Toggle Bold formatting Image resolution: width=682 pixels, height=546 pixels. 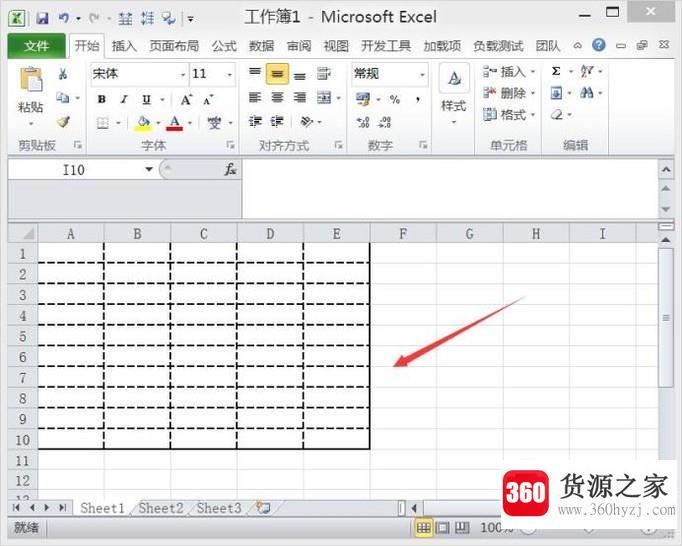click(x=102, y=99)
